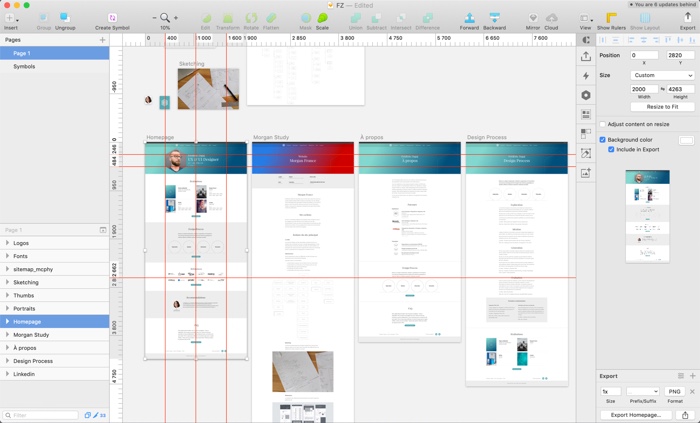
Task: Add a new page with plus icon
Action: [103, 40]
